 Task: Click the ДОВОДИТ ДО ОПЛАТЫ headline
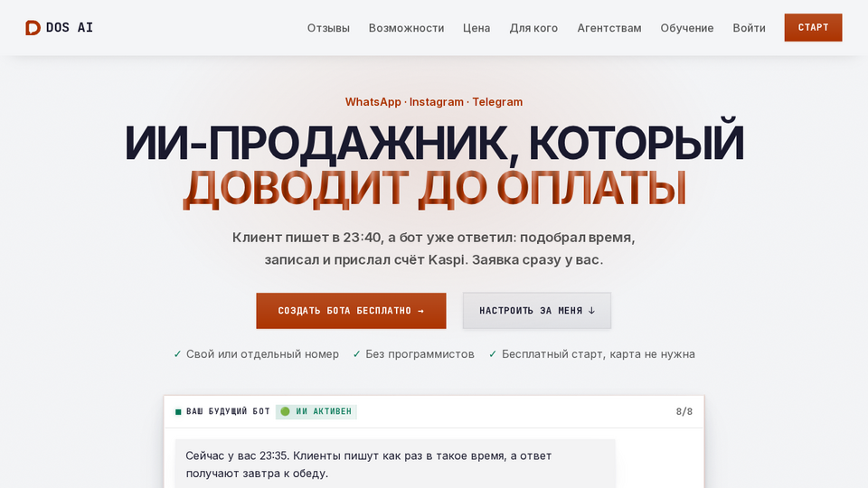(434, 189)
